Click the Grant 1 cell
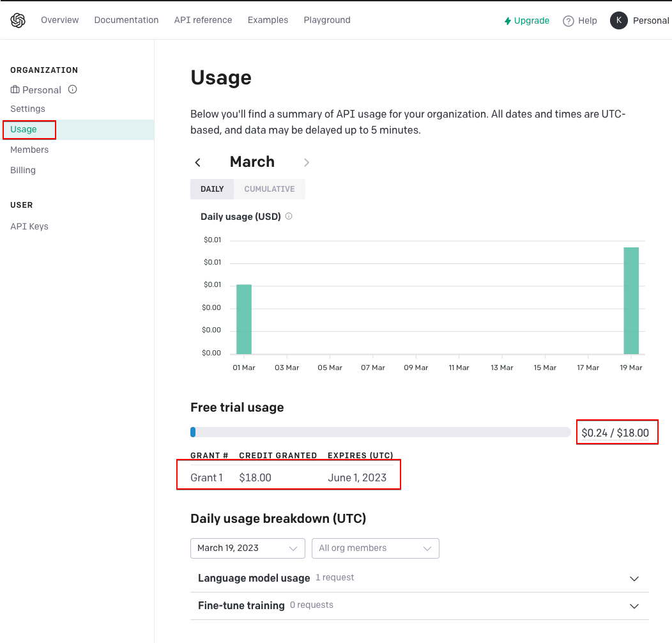672x643 pixels. coord(206,477)
